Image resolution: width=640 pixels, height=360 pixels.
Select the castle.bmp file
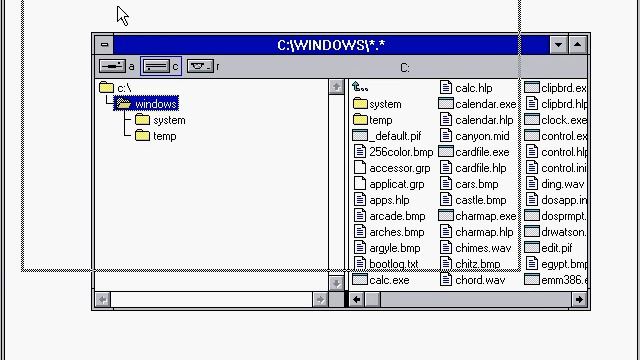(473, 200)
